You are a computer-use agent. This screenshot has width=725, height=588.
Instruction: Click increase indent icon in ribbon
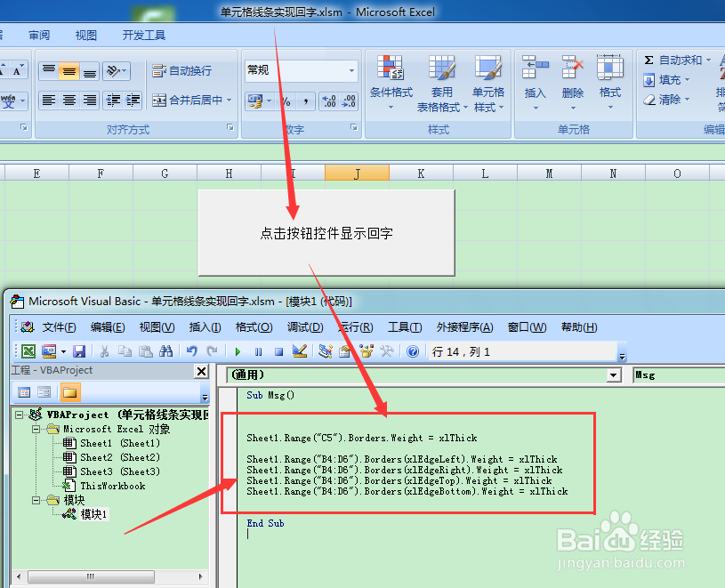tap(133, 100)
